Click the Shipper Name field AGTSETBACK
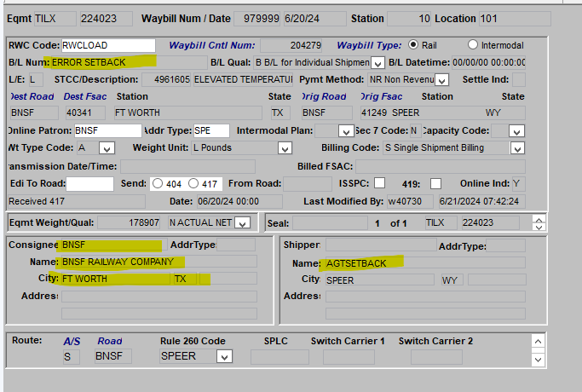This screenshot has width=582, height=392. coord(425,263)
